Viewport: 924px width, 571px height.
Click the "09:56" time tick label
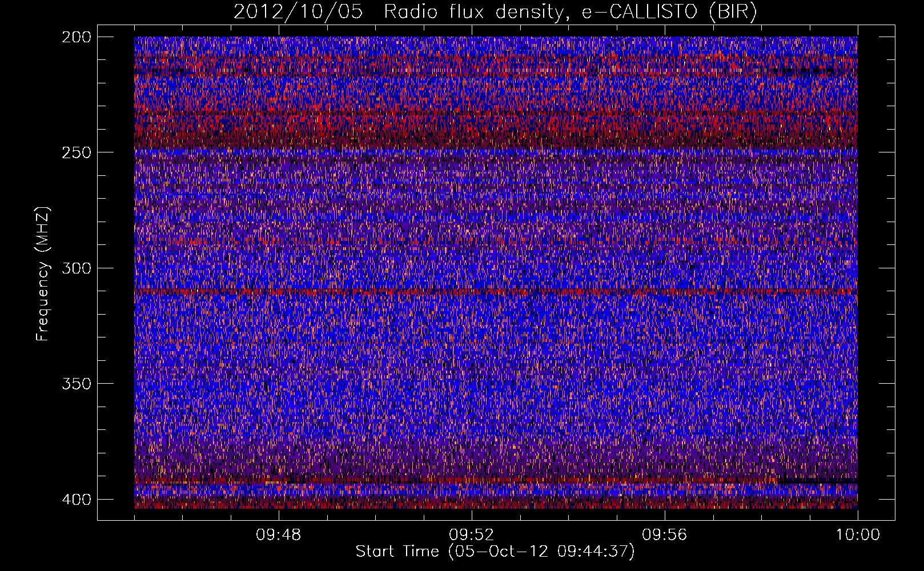[665, 535]
